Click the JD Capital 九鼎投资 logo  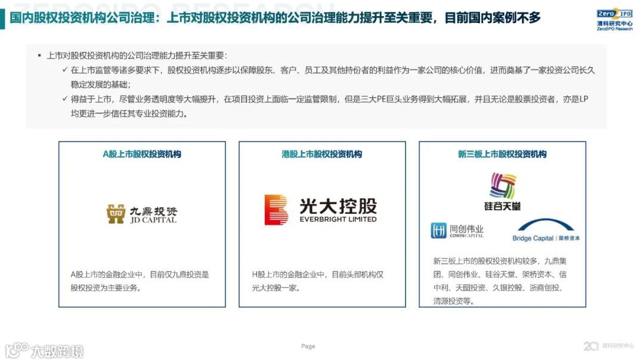point(142,214)
